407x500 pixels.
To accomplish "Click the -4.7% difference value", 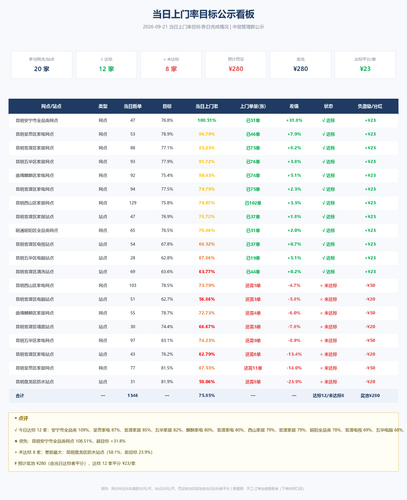I will (294, 285).
